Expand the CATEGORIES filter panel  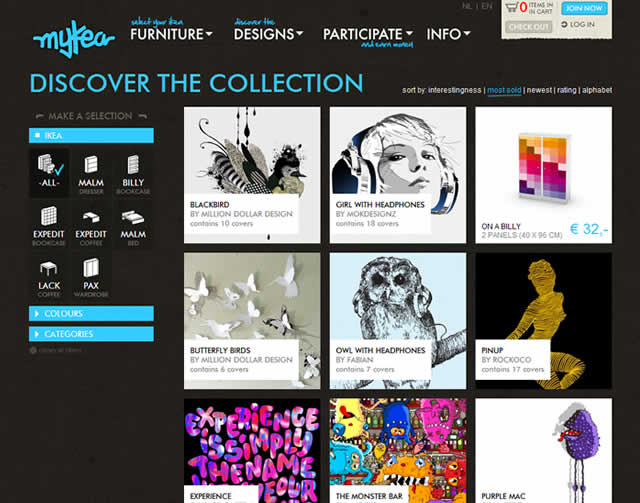point(91,334)
